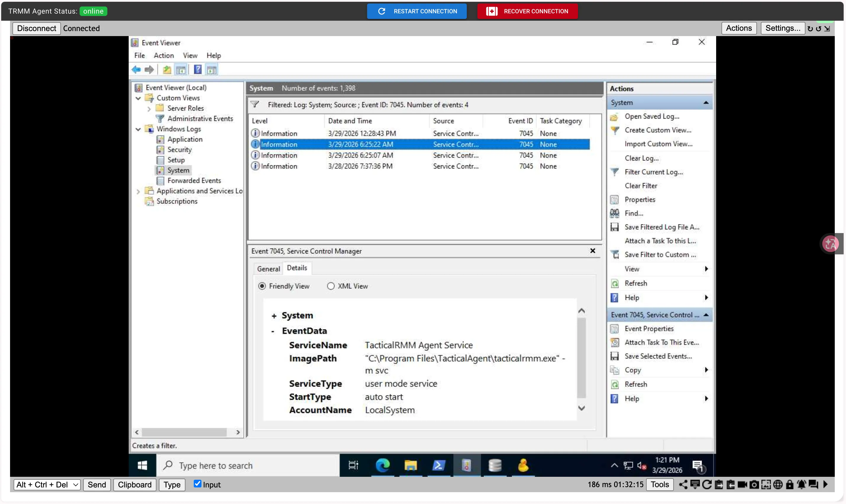Expand the System section in event details

[x=274, y=316]
